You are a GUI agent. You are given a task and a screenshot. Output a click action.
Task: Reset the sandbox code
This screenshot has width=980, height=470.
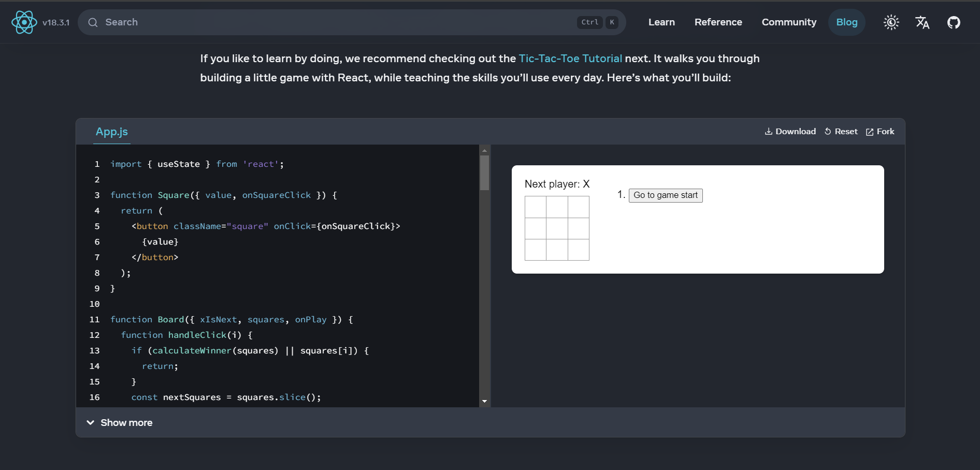click(841, 132)
